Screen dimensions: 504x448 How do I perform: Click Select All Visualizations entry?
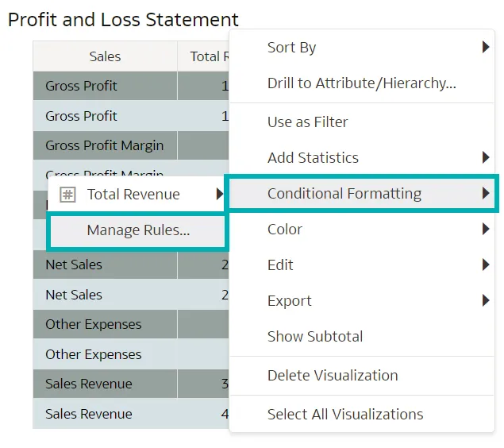point(345,415)
